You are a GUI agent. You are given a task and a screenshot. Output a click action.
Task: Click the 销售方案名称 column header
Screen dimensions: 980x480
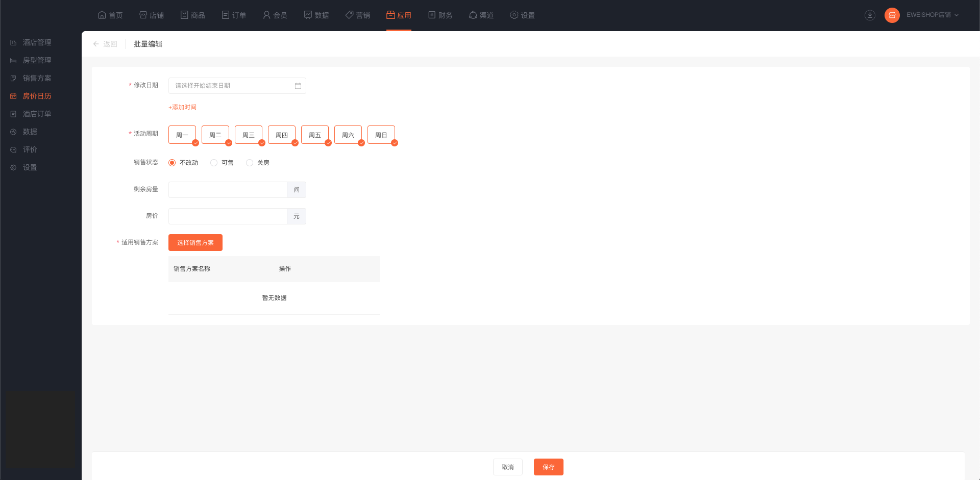192,269
